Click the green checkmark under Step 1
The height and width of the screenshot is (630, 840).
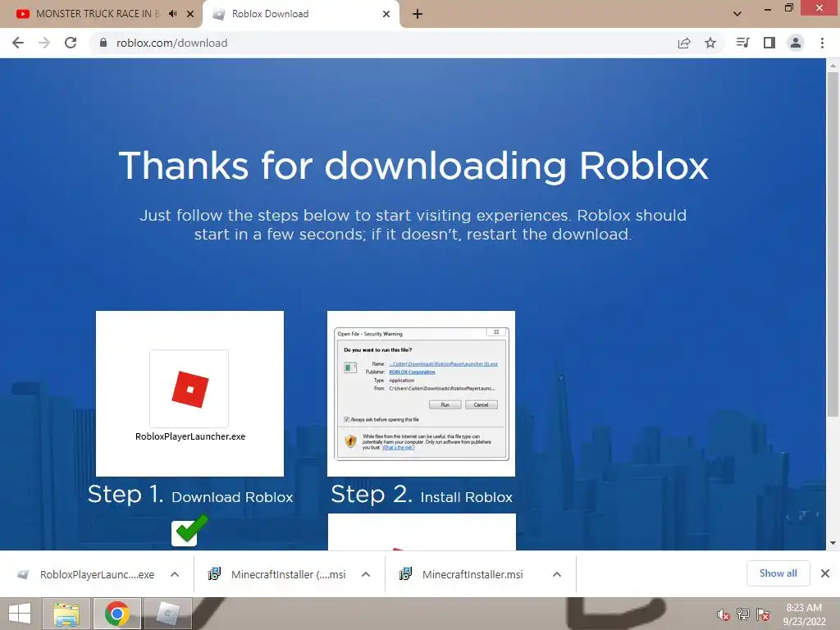189,531
